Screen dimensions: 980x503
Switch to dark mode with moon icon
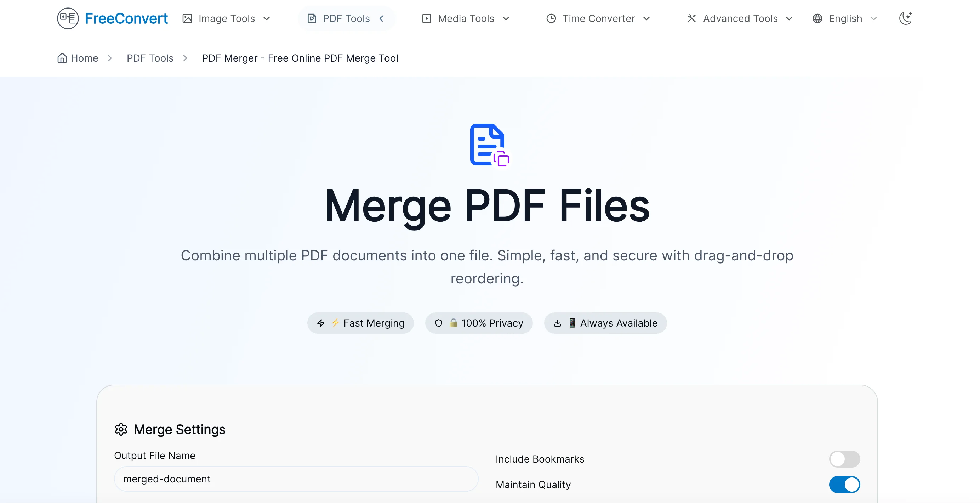906,18
